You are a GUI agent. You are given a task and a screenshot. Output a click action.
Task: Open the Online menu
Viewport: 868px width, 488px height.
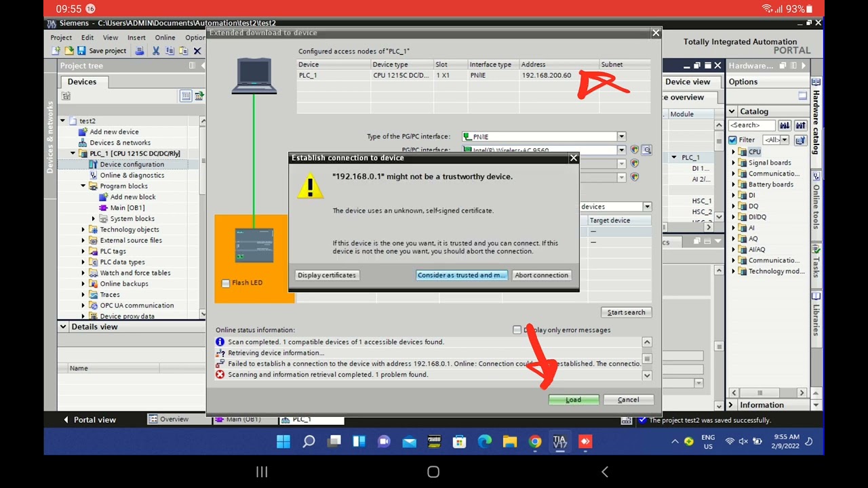[x=165, y=37]
